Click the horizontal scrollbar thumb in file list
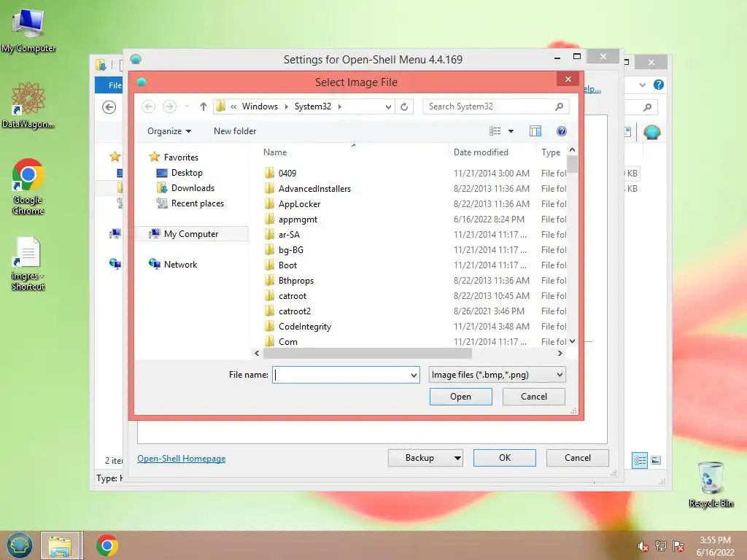 tap(368, 354)
